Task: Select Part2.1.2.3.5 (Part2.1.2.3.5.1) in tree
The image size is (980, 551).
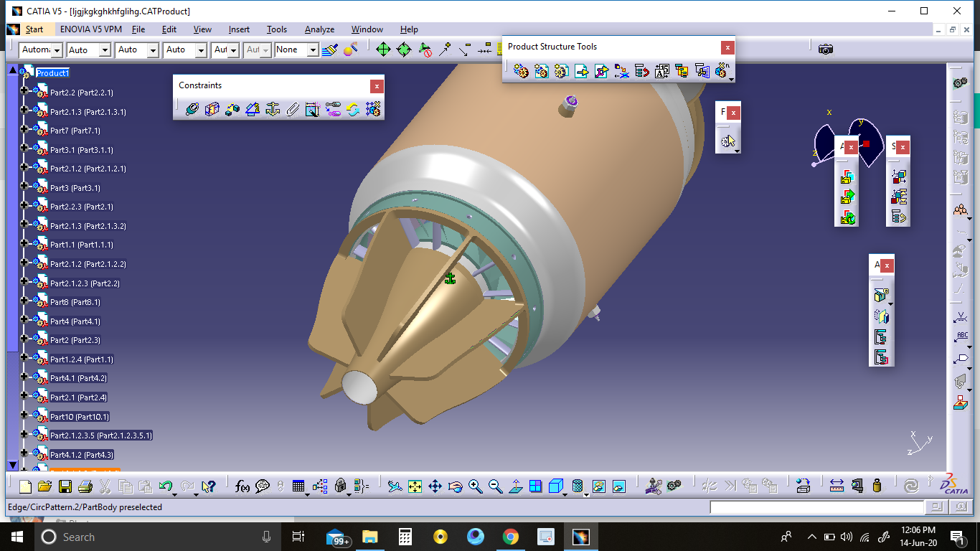Action: pos(101,435)
